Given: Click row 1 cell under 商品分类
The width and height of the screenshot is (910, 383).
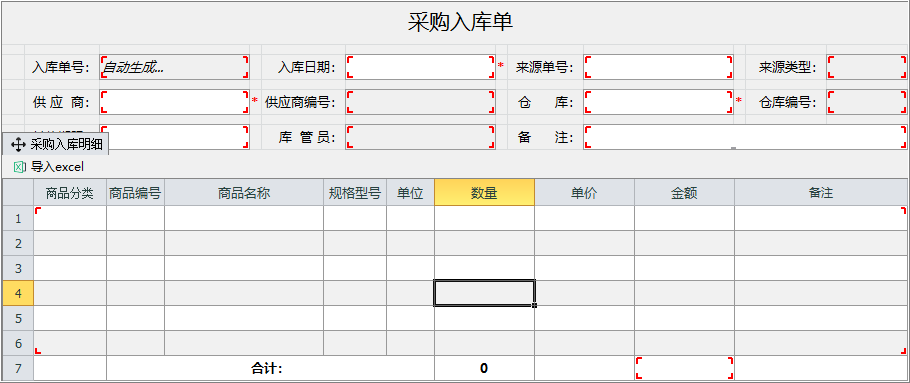Looking at the screenshot, I should tap(70, 218).
